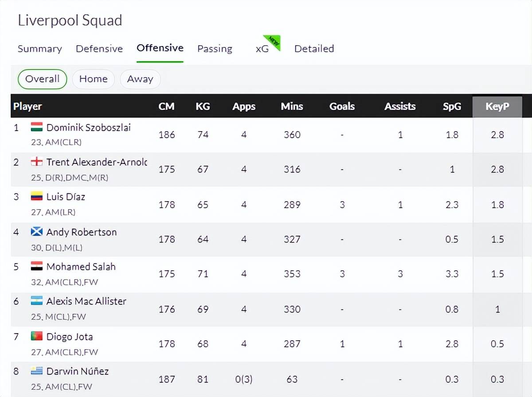Click the England flag beside Trent Alexander-Arnold
The height and width of the screenshot is (397, 532).
(x=36, y=162)
